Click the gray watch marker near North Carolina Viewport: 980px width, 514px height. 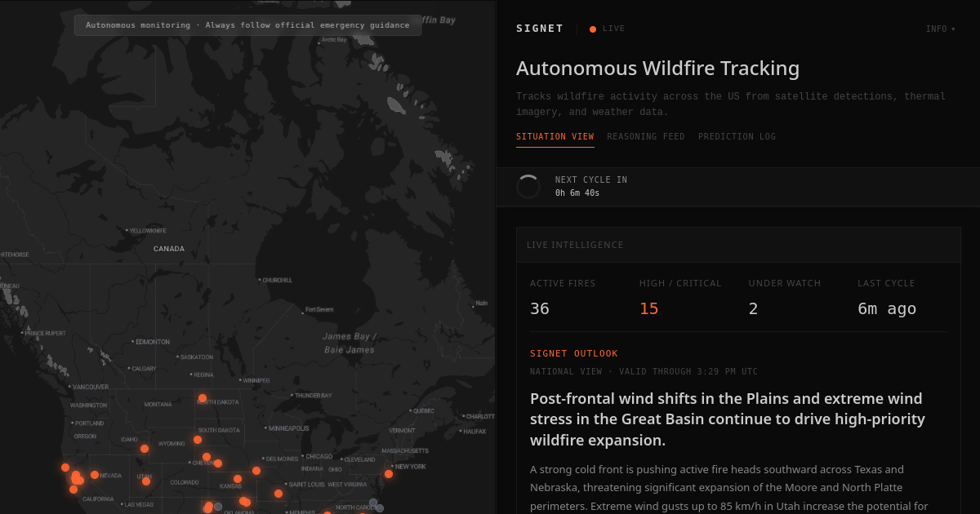pos(373,503)
